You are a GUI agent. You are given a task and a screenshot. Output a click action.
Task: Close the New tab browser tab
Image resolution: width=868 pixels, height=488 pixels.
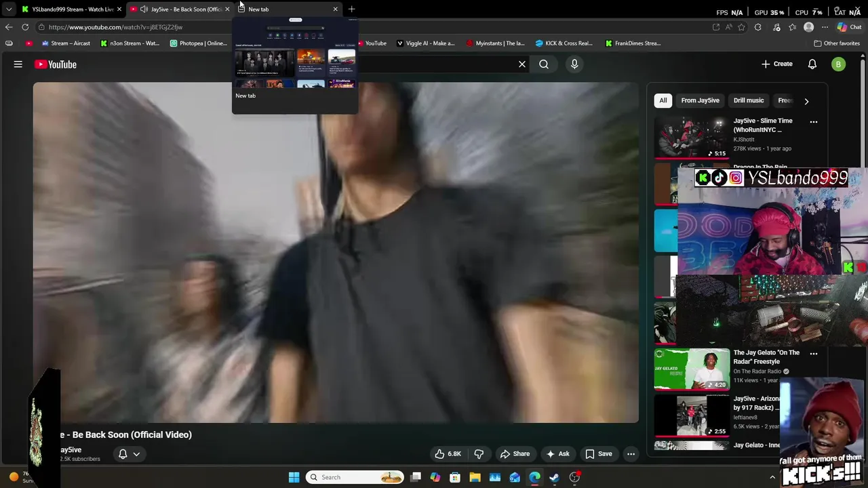[335, 9]
